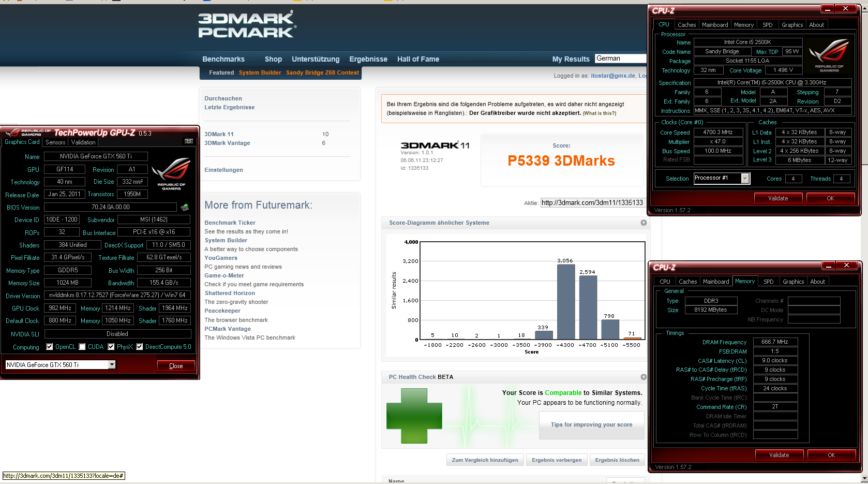Switch to the Validation tab in GPU-Z
The width and height of the screenshot is (868, 484).
(x=83, y=142)
